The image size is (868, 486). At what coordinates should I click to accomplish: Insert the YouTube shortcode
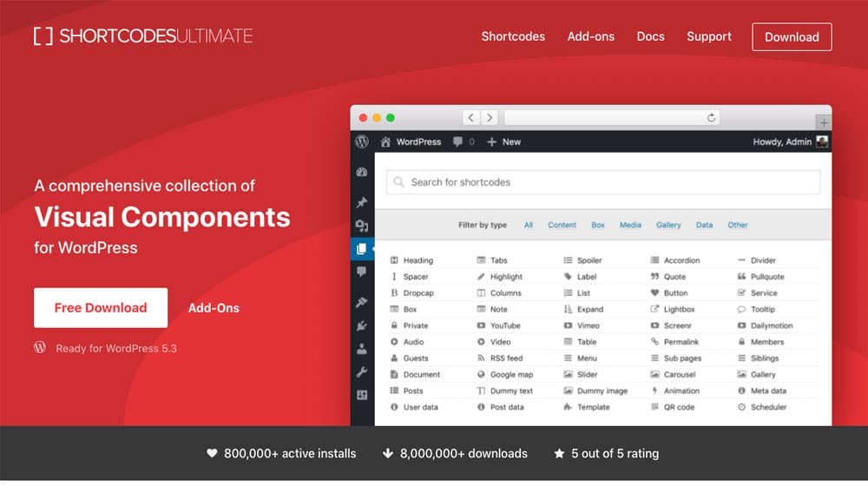(498, 325)
